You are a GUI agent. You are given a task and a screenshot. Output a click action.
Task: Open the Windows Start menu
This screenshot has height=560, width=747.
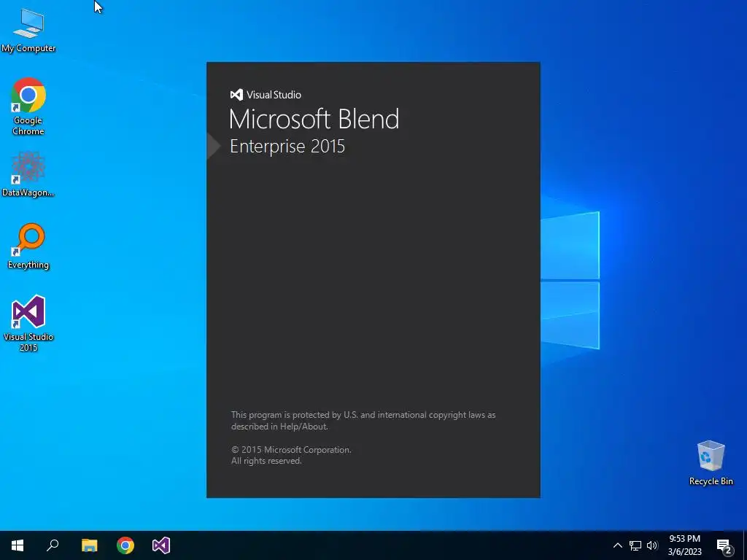point(18,545)
